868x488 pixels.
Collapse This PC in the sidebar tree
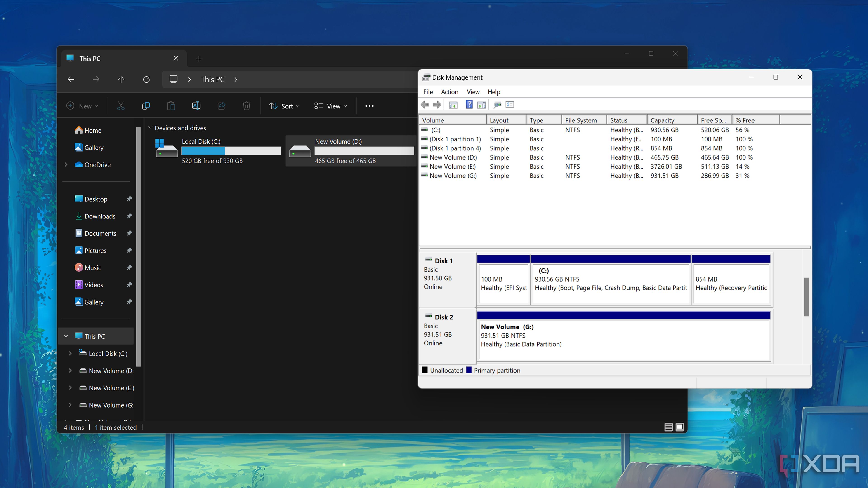click(x=66, y=336)
